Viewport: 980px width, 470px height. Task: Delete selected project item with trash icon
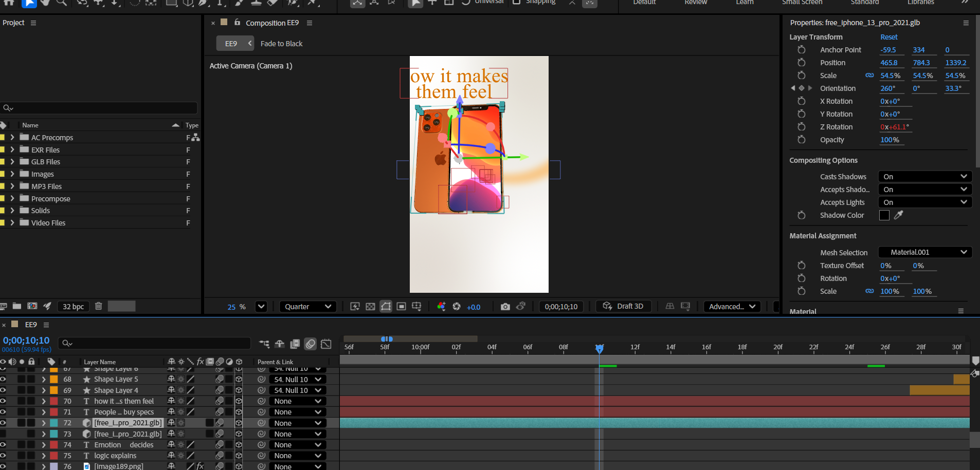99,306
